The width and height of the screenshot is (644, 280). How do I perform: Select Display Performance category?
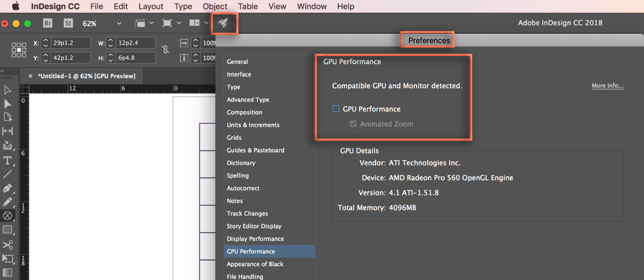[255, 239]
